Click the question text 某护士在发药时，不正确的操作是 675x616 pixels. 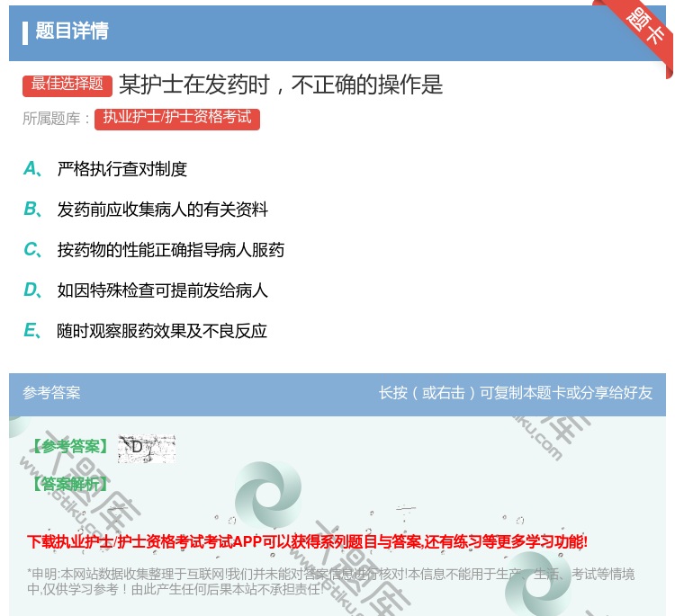pos(281,85)
